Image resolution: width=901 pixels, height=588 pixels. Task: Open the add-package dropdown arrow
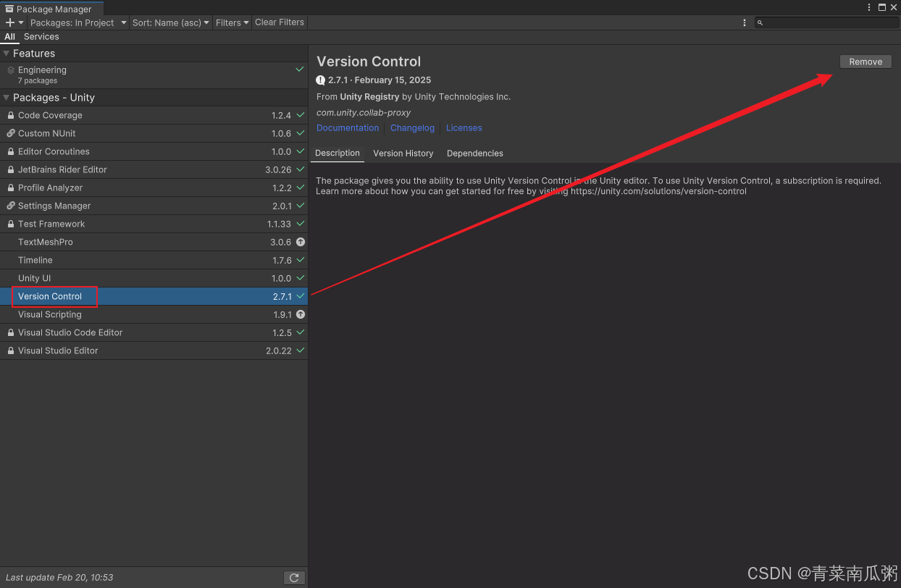[x=21, y=23]
